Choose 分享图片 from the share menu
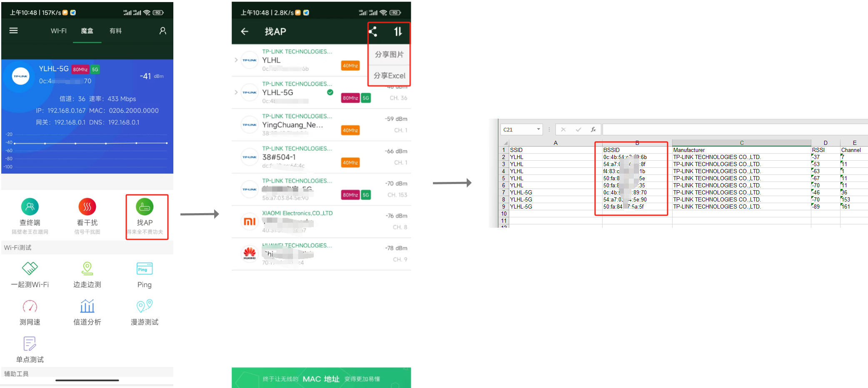Image resolution: width=868 pixels, height=388 pixels. [x=389, y=55]
